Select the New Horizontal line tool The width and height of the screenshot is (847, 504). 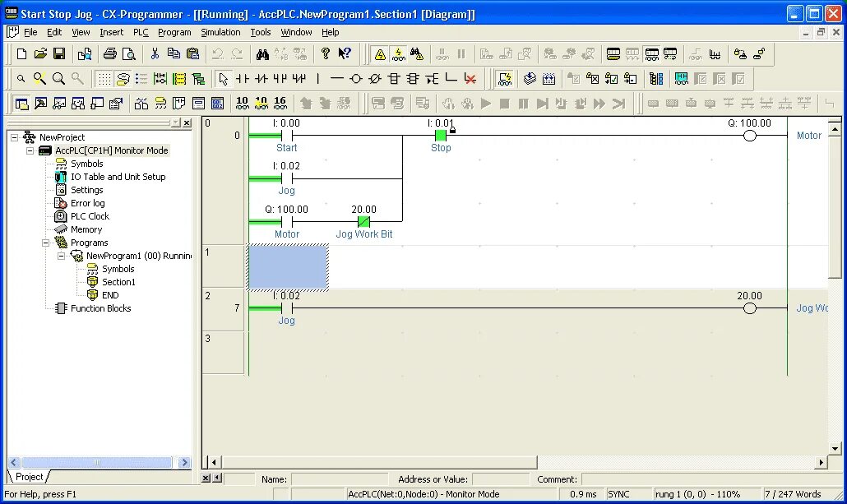tap(337, 79)
